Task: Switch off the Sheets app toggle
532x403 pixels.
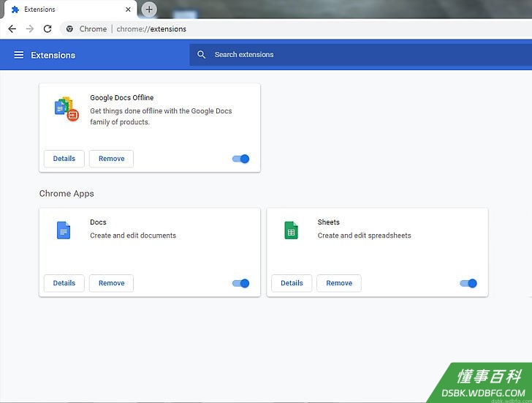Action: click(x=468, y=283)
